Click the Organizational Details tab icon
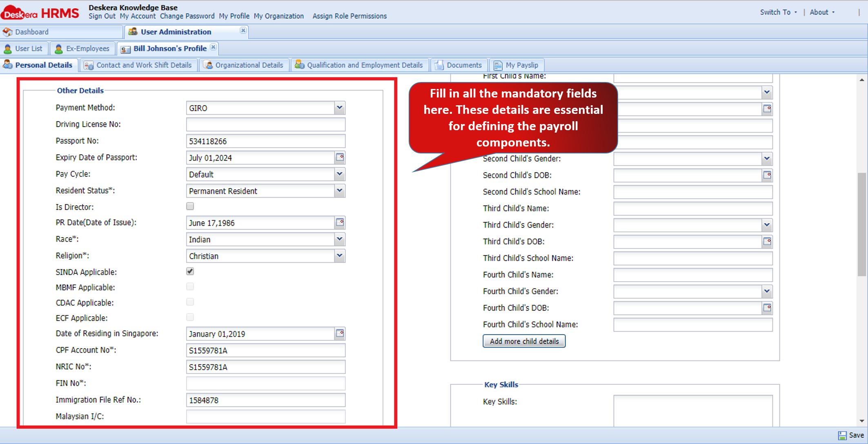 [208, 65]
